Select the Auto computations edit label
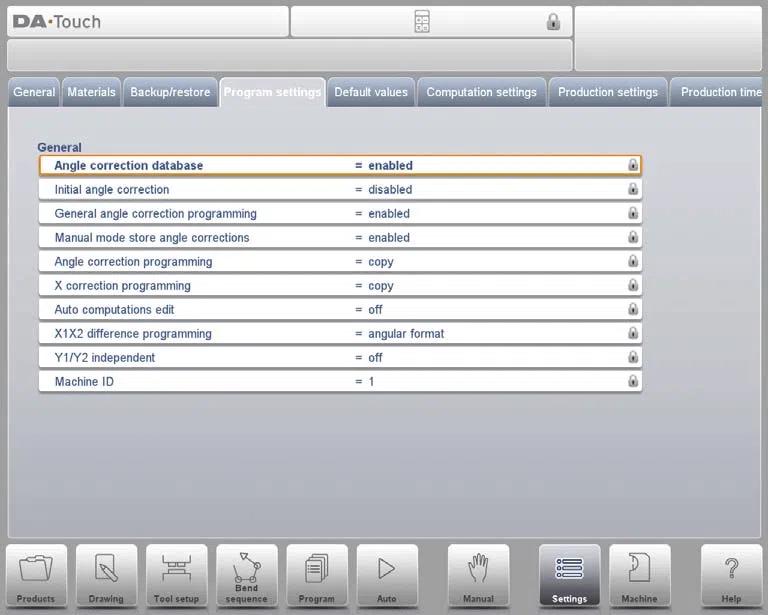Viewport: 768px width, 615px height. (114, 309)
